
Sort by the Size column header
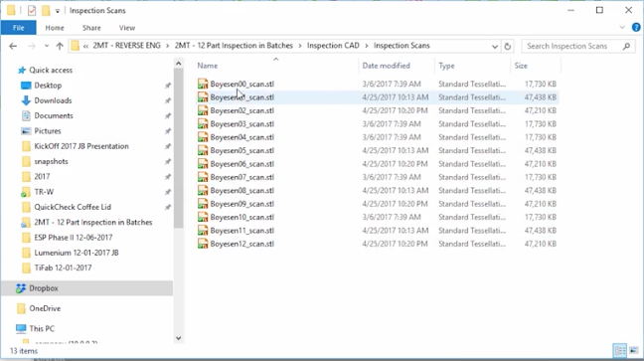coord(521,66)
